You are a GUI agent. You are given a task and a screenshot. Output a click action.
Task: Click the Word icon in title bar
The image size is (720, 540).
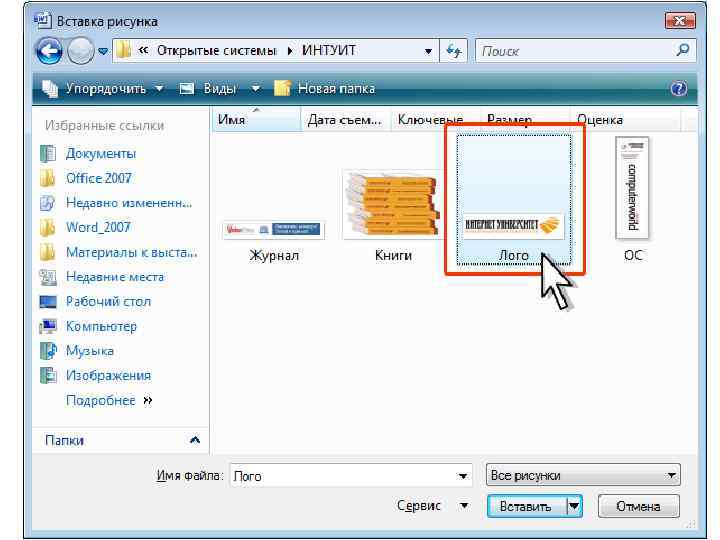tap(42, 20)
